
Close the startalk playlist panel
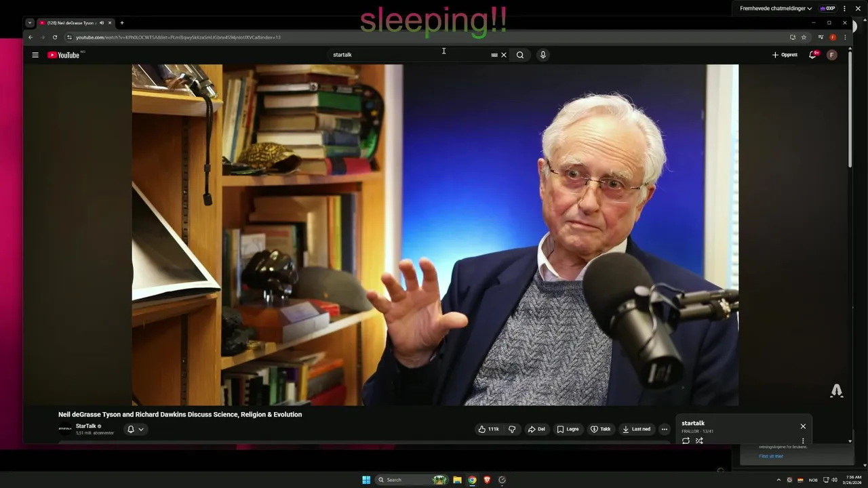803,426
